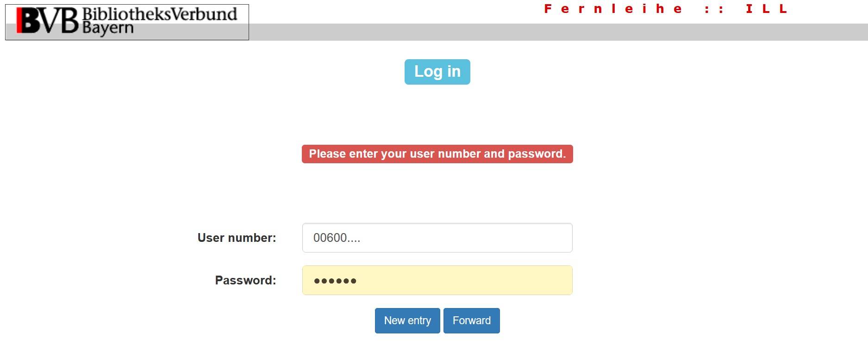Click the Password label
The image size is (868, 345).
coord(245,280)
